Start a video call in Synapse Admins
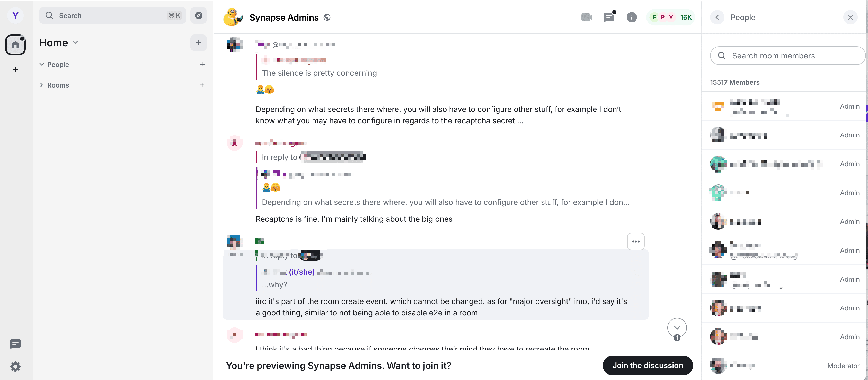The width and height of the screenshot is (868, 380). (587, 17)
